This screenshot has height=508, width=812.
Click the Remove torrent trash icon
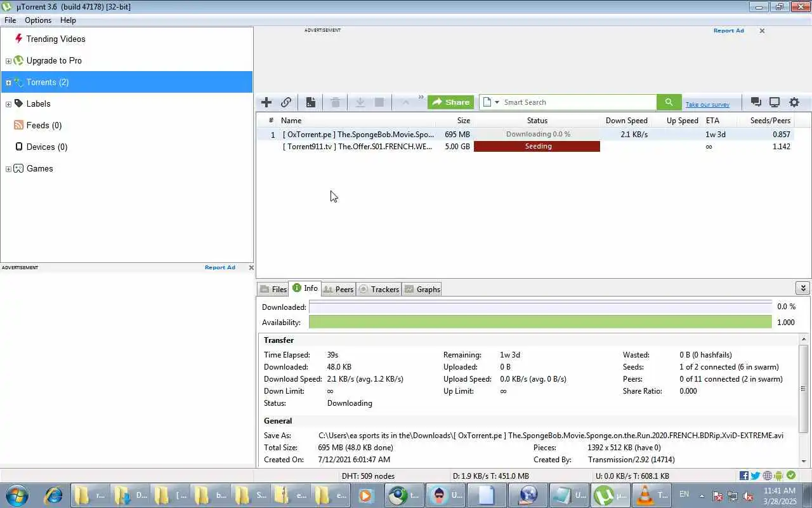pyautogui.click(x=336, y=102)
